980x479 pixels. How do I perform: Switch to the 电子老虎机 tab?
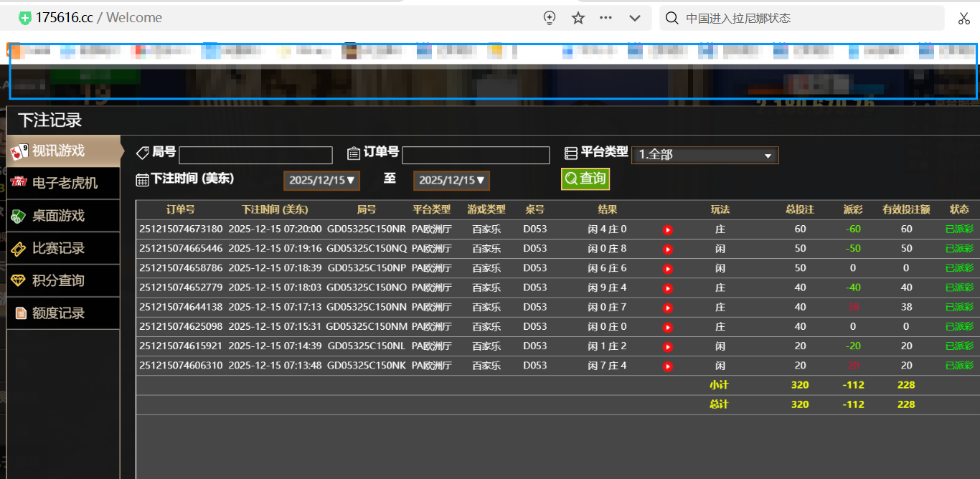(x=63, y=183)
